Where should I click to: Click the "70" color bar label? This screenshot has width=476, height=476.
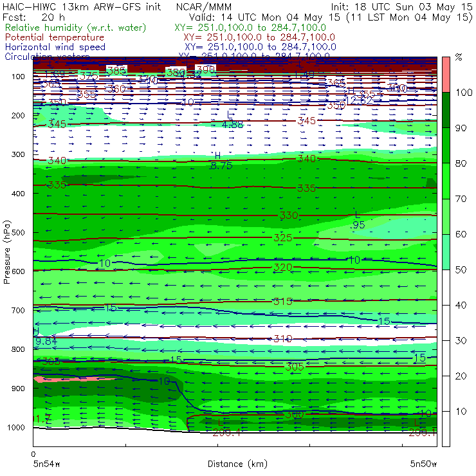pos(461,199)
